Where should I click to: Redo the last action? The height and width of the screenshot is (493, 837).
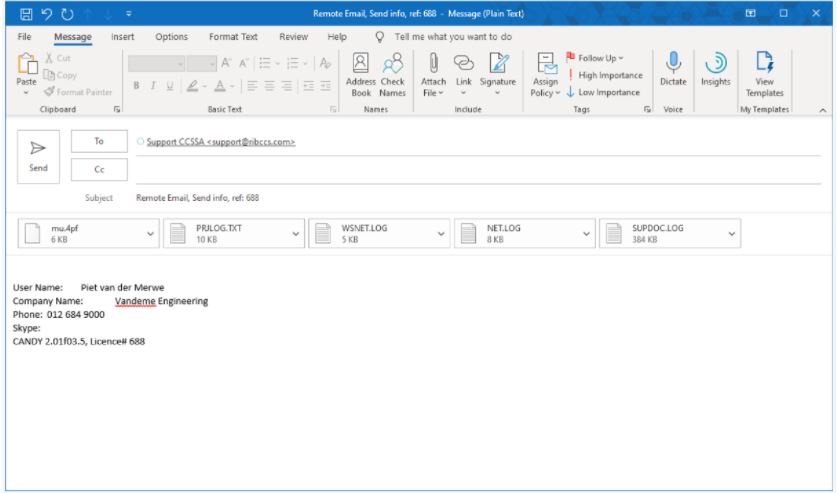67,14
